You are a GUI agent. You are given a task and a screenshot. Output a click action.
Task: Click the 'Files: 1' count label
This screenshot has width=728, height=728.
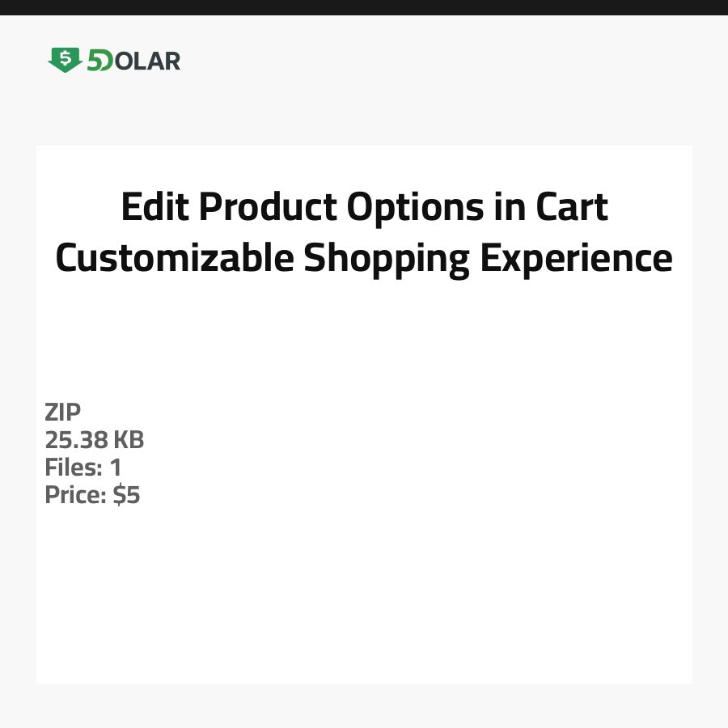(83, 468)
